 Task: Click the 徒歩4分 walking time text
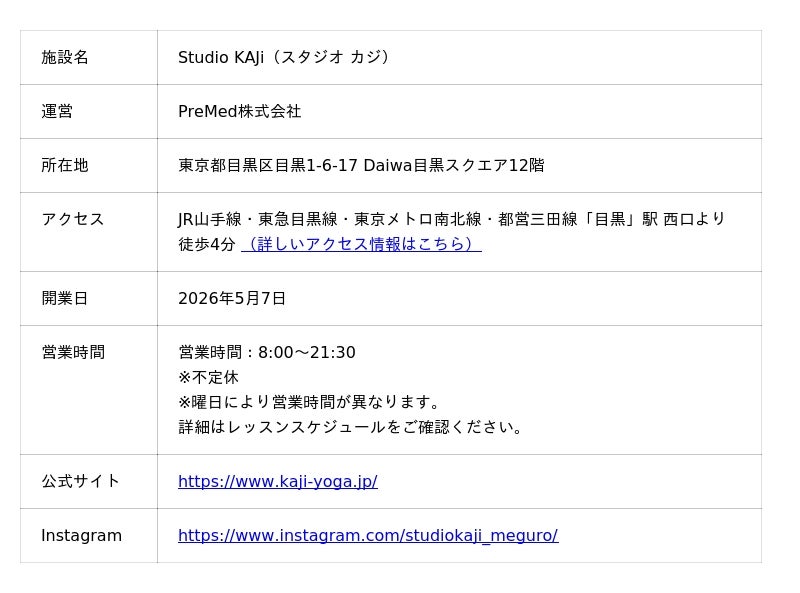[207, 244]
